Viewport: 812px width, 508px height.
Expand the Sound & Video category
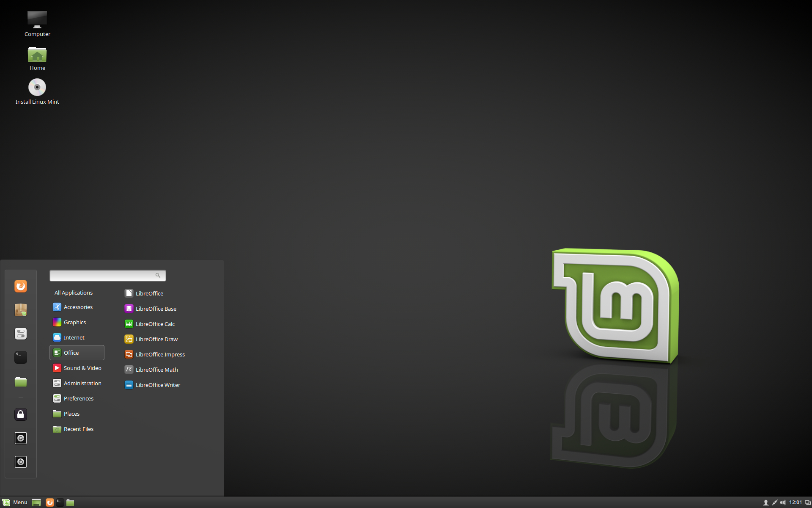(82, 367)
